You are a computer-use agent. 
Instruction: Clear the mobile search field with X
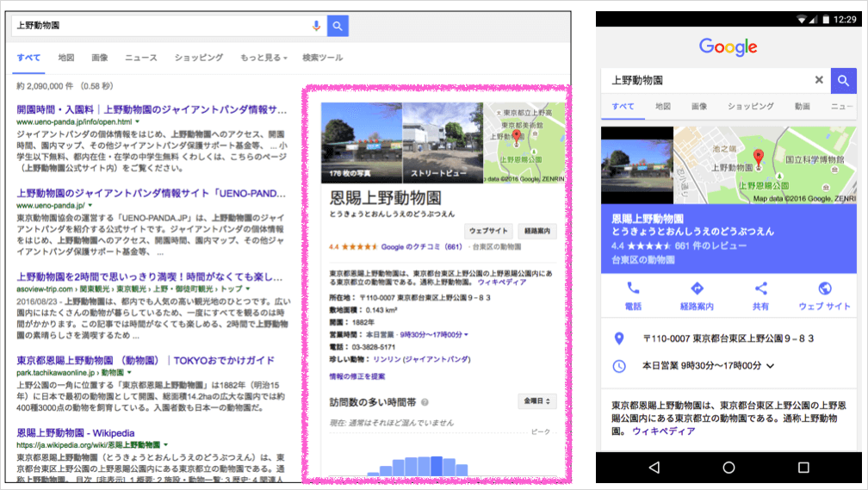[x=819, y=80]
